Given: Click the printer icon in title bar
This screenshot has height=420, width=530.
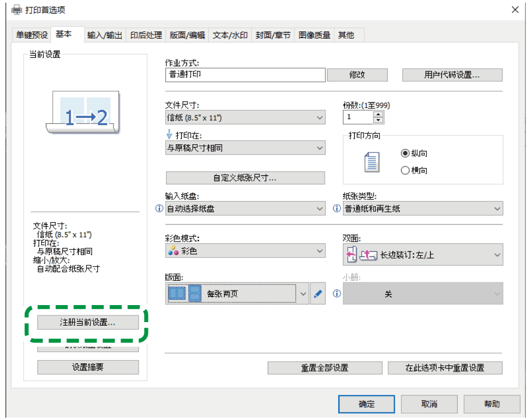Looking at the screenshot, I should point(17,10).
